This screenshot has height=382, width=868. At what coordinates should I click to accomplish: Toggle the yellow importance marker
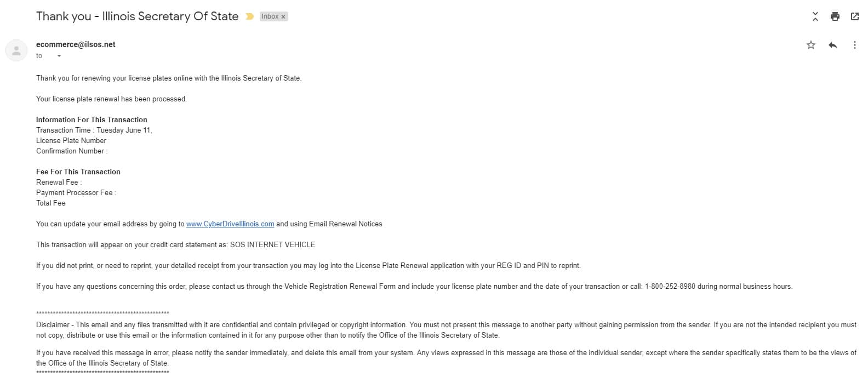point(249,16)
